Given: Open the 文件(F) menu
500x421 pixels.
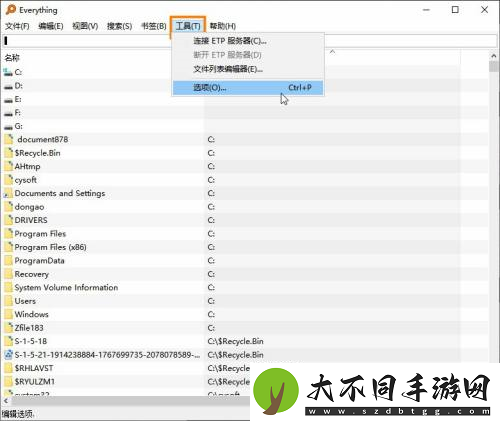Looking at the screenshot, I should pos(17,26).
